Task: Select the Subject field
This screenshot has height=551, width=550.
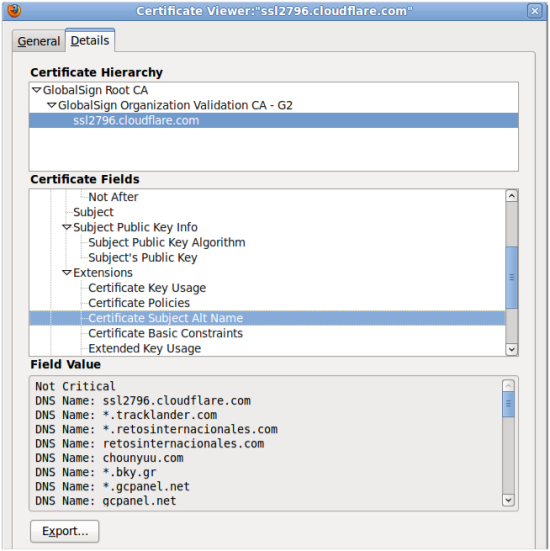Action: click(x=93, y=212)
